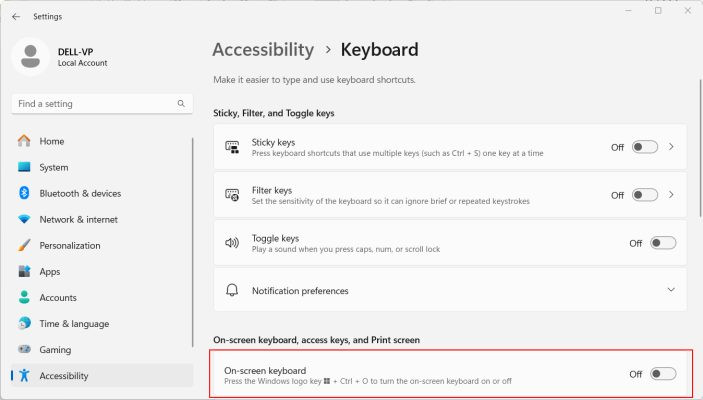Click the back arrow icon
This screenshot has height=400, width=703.
point(16,17)
